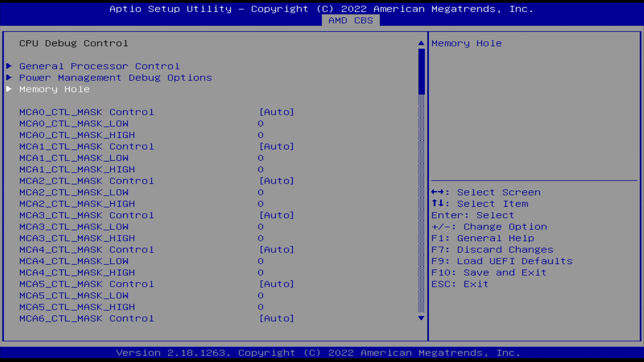The image size is (644, 362).
Task: Open General Processor Control submenu
Action: click(x=99, y=66)
